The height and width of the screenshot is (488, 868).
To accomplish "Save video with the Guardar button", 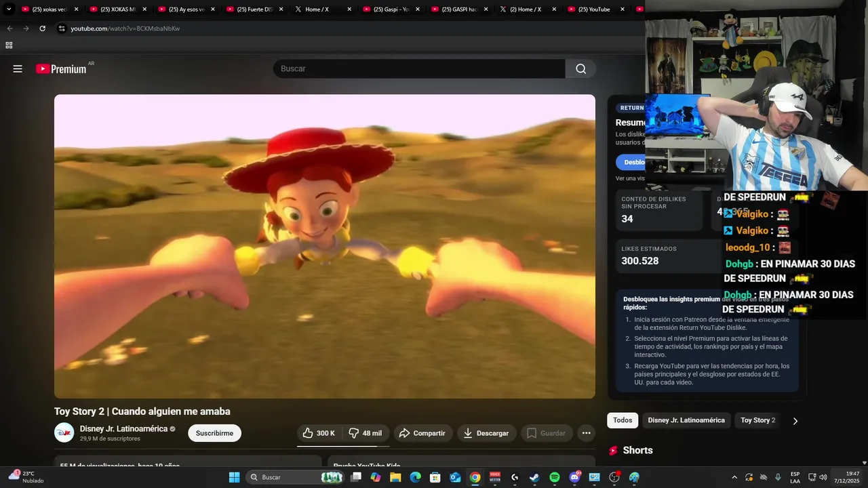I will pyautogui.click(x=546, y=433).
